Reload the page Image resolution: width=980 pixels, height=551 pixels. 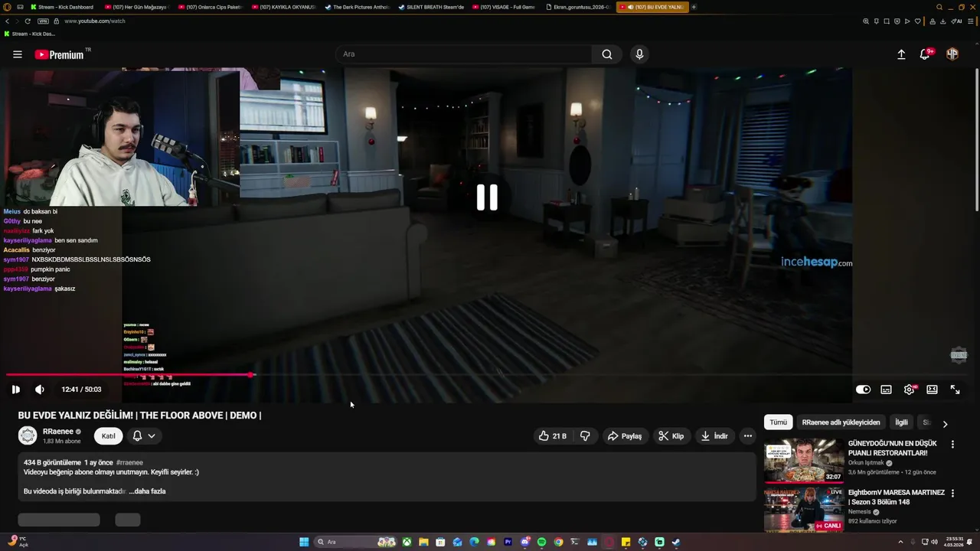[x=28, y=21]
